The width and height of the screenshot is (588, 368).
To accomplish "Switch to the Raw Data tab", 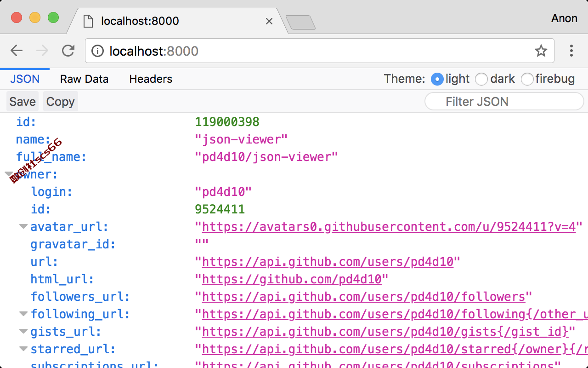I will click(84, 79).
